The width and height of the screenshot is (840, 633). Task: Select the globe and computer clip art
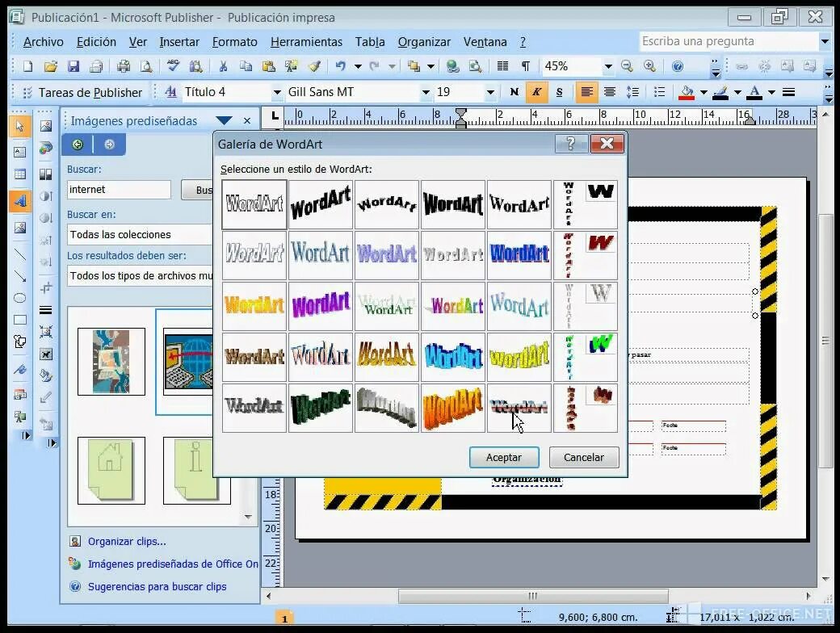[189, 362]
